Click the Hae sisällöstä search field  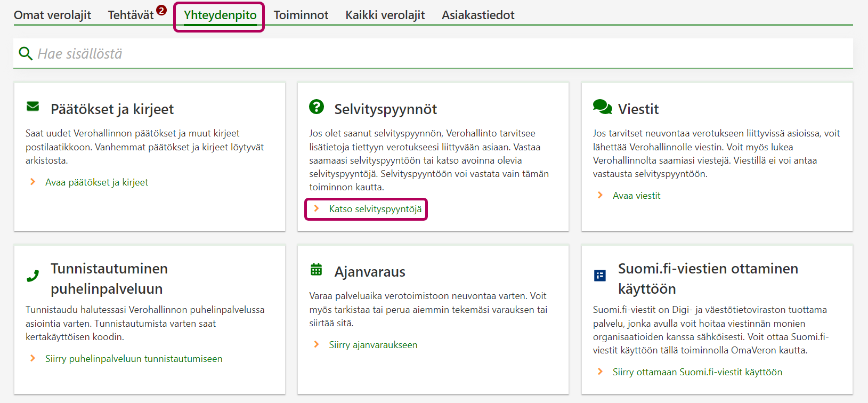point(426,54)
